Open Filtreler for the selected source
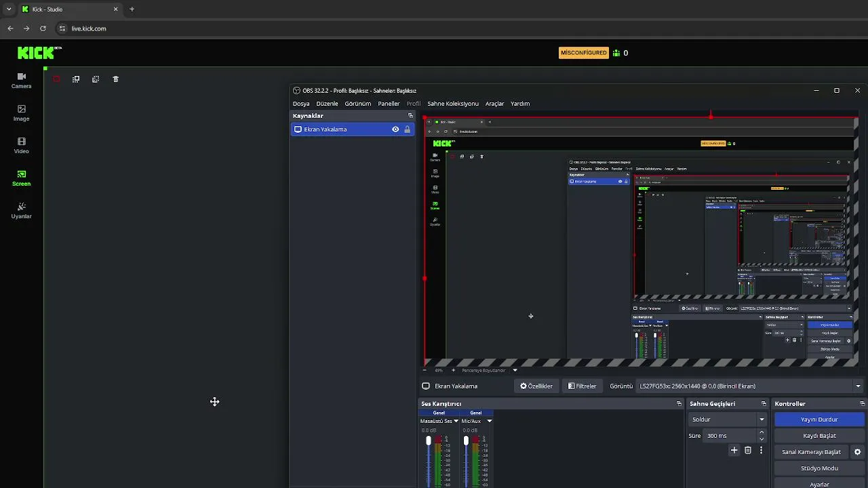The height and width of the screenshot is (488, 868). pos(583,386)
